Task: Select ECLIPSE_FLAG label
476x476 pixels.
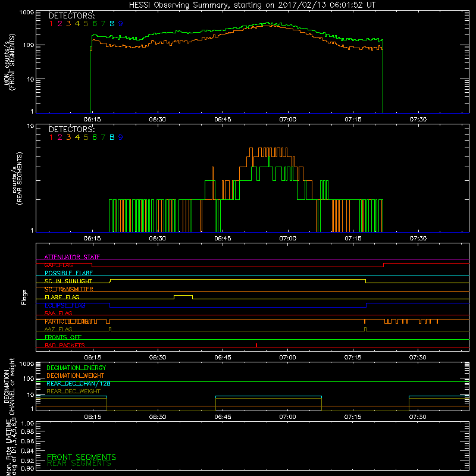Action: (65, 305)
